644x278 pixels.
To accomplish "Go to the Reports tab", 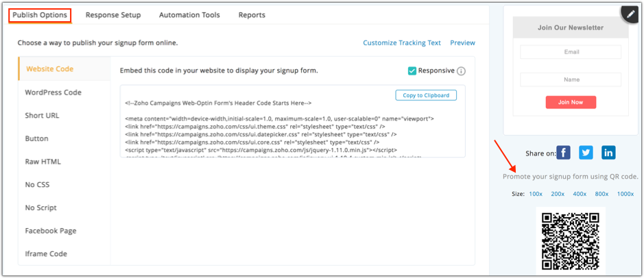I will (252, 15).
